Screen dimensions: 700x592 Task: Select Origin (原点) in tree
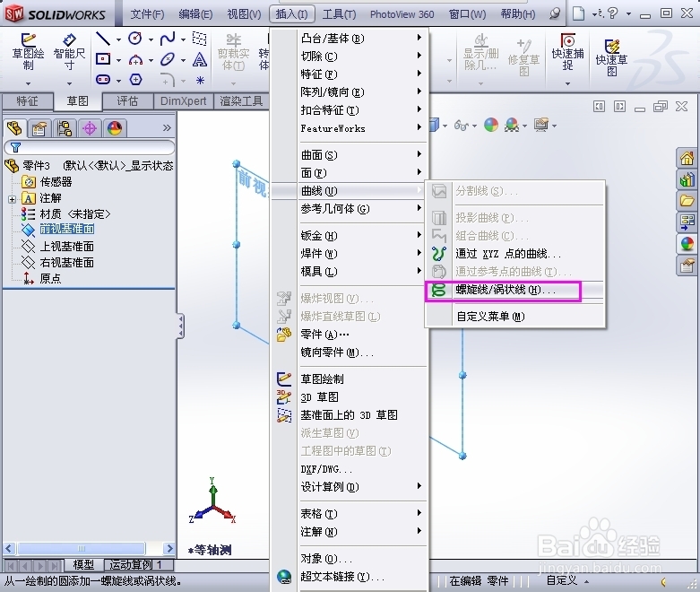[50, 279]
